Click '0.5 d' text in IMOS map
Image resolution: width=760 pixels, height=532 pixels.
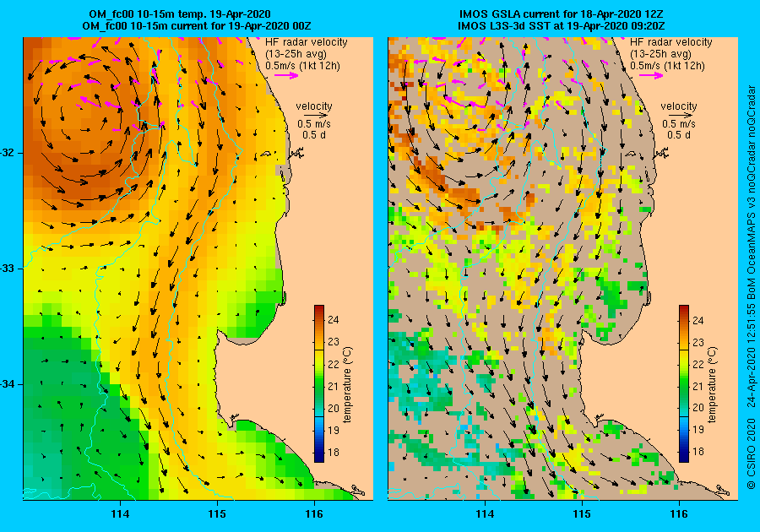coord(679,135)
